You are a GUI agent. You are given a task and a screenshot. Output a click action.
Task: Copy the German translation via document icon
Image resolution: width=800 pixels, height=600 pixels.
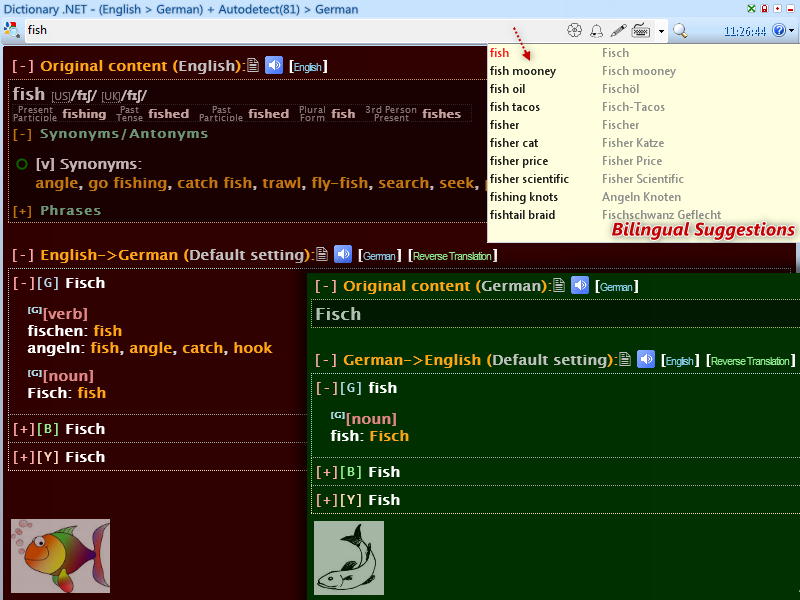tap(321, 254)
